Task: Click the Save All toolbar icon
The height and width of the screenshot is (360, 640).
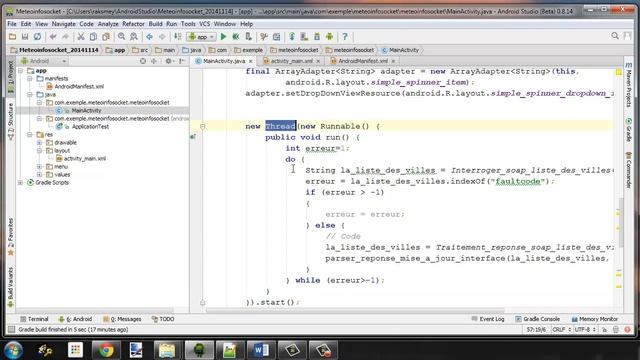Action: click(25, 37)
